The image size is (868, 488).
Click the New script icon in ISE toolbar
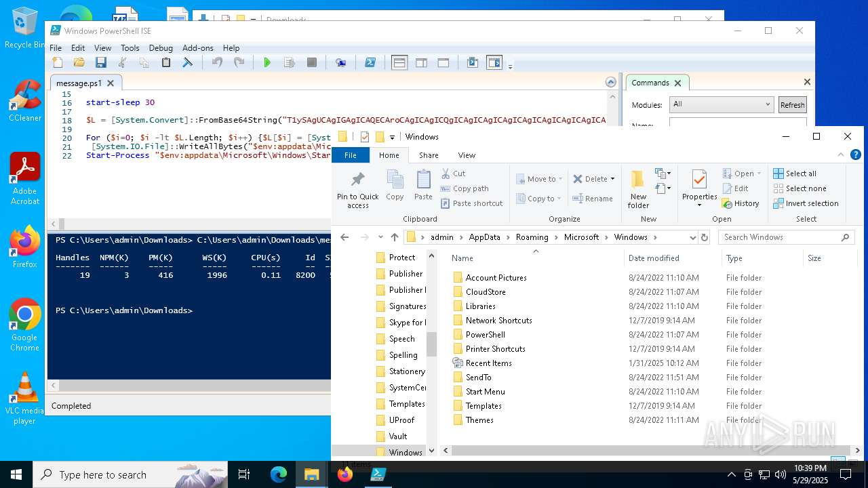58,62
